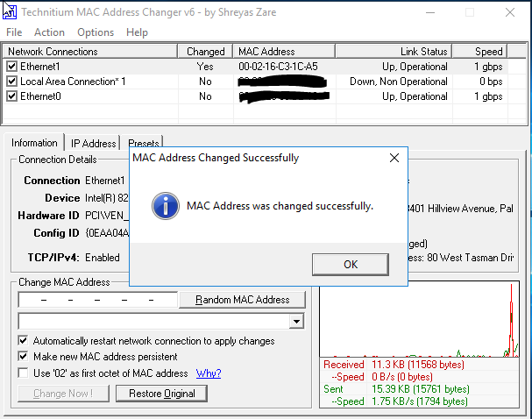
Task: Sort by Speed column header
Action: [479, 51]
